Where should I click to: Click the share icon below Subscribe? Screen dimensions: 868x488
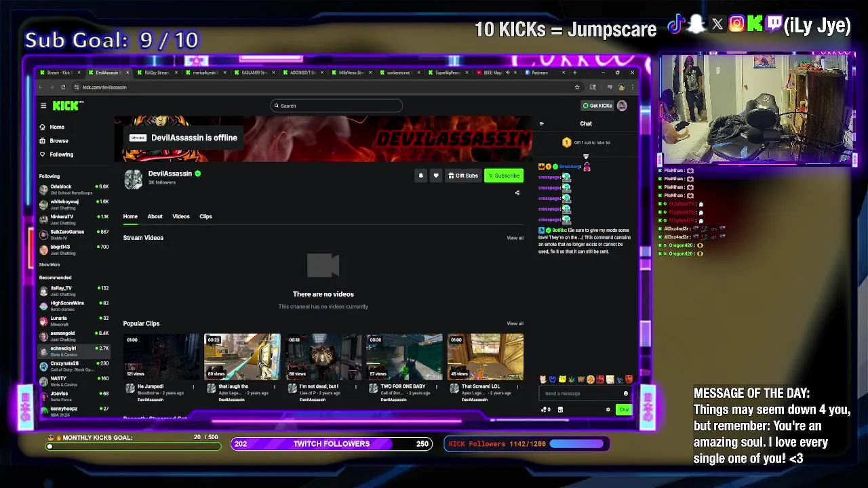(x=517, y=193)
